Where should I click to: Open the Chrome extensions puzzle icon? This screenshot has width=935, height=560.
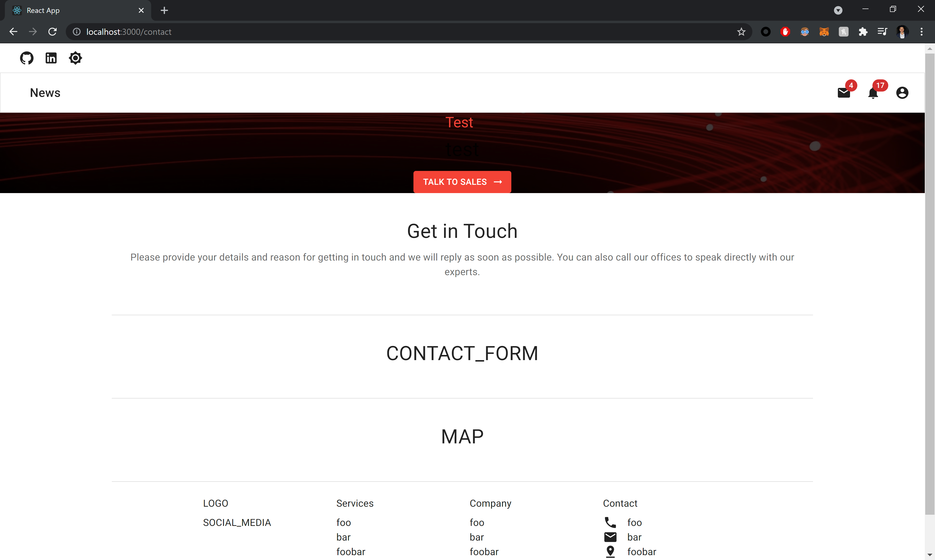point(863,32)
